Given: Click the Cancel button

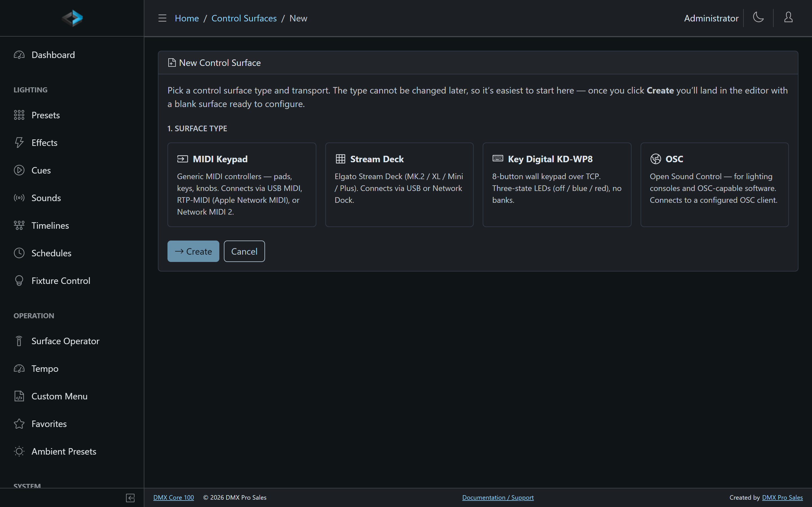Looking at the screenshot, I should pyautogui.click(x=244, y=251).
